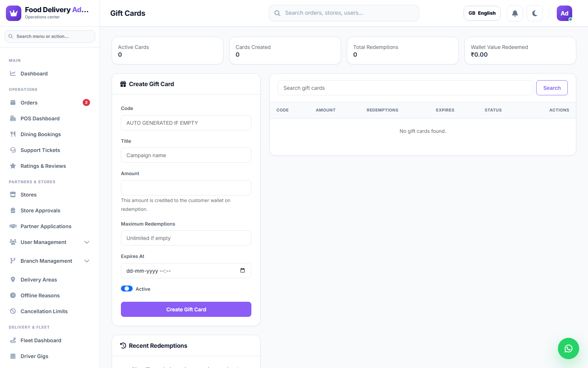Click the Ratings & Reviews star icon
This screenshot has height=368, width=588.
pos(13,166)
